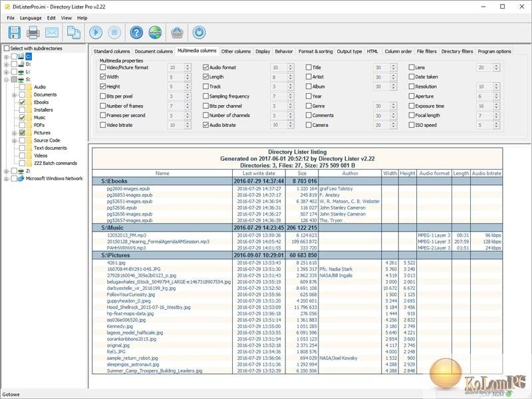The height and width of the screenshot is (399, 532).
Task: Expand the Source Code folder node
Action: pyautogui.click(x=14, y=140)
